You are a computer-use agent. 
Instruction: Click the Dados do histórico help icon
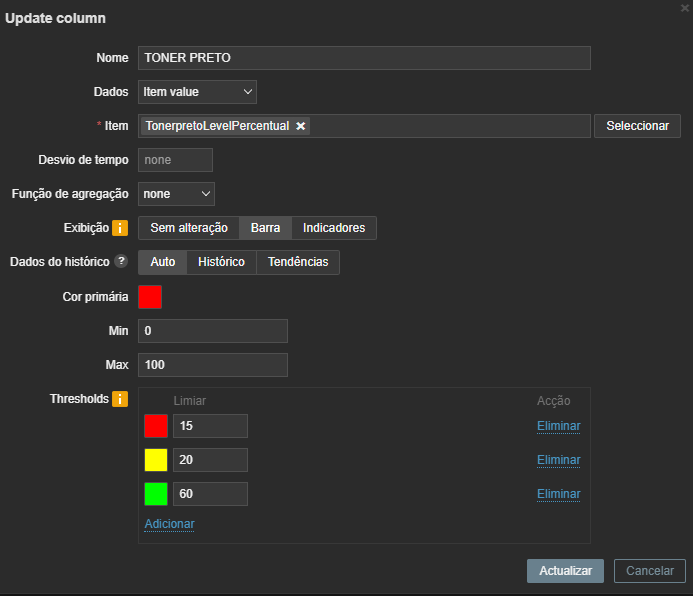point(121,262)
